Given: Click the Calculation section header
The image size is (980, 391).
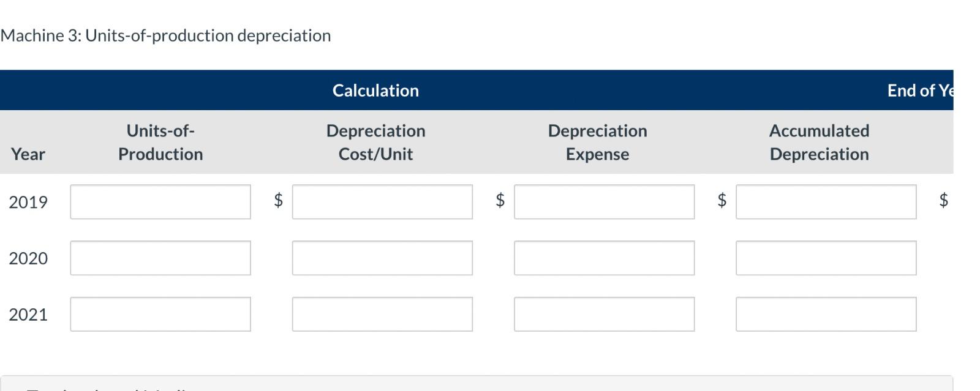Looking at the screenshot, I should click(376, 91).
